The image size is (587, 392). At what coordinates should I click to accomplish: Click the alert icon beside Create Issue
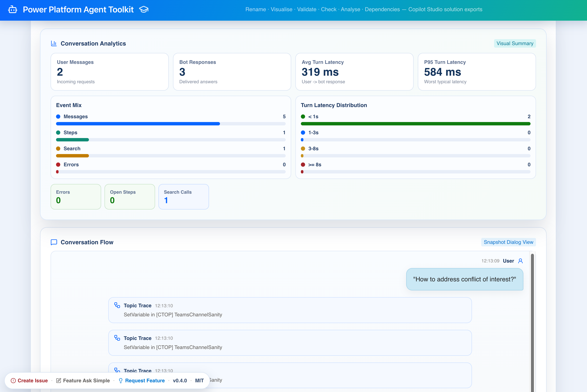(x=14, y=380)
